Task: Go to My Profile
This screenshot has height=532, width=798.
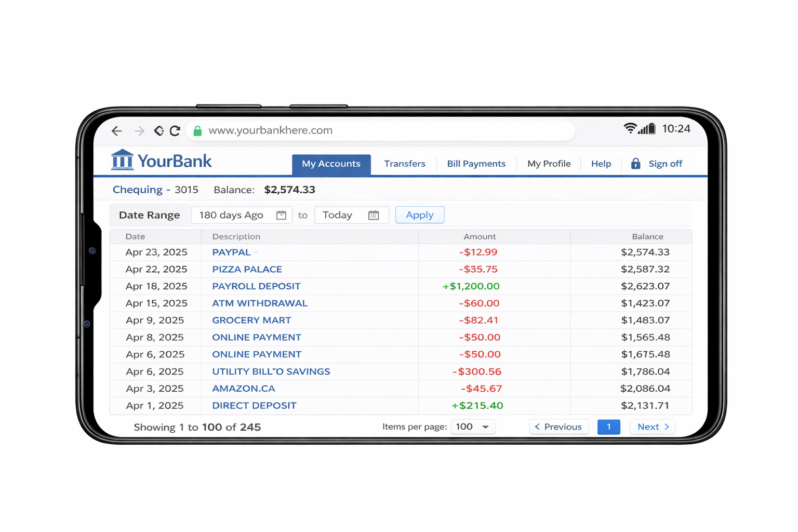Action: (549, 164)
